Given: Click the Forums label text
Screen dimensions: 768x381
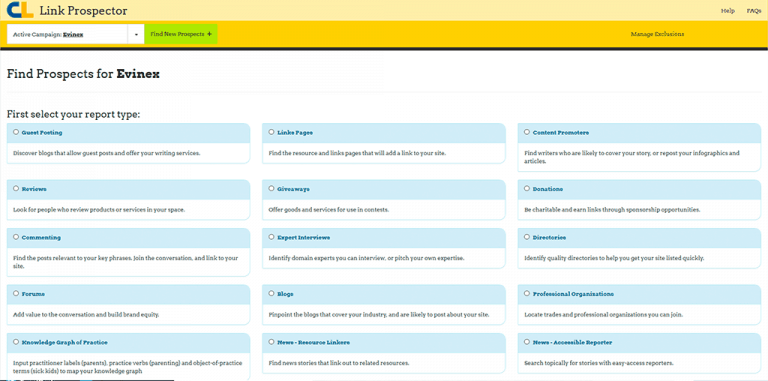Looking at the screenshot, I should coord(33,294).
